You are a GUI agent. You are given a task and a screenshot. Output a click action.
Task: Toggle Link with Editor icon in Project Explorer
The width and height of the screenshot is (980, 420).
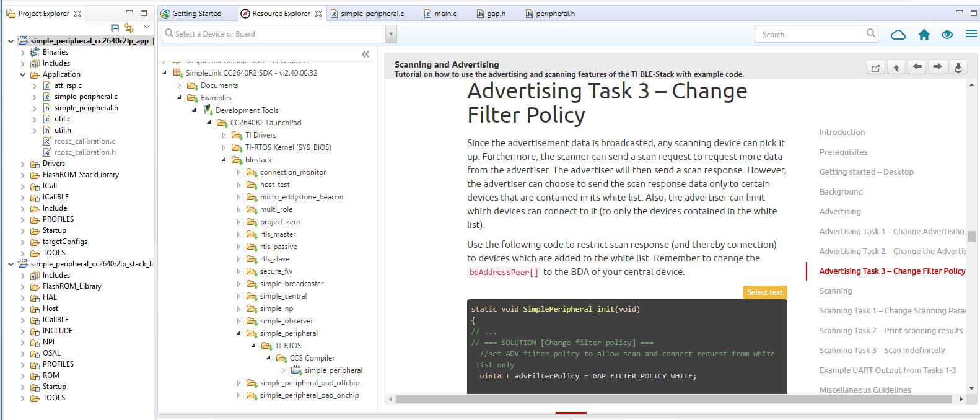129,28
